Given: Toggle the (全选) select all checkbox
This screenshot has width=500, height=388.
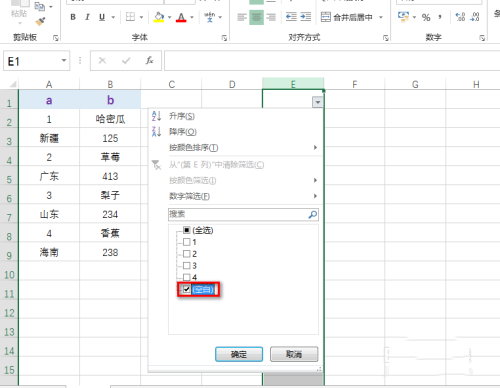Looking at the screenshot, I should pyautogui.click(x=186, y=230).
